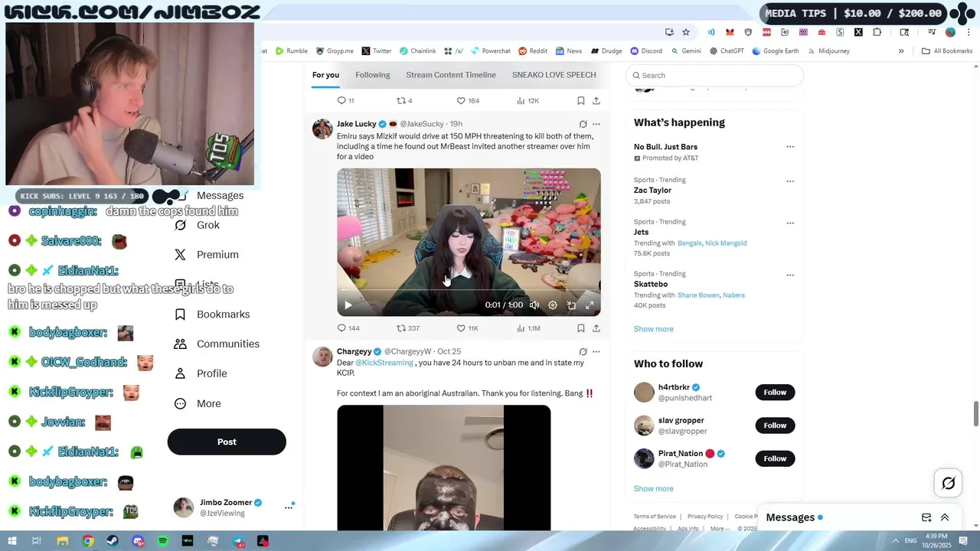This screenshot has height=551, width=980.
Task: Open the Shane Bowen trending link
Action: click(698, 295)
